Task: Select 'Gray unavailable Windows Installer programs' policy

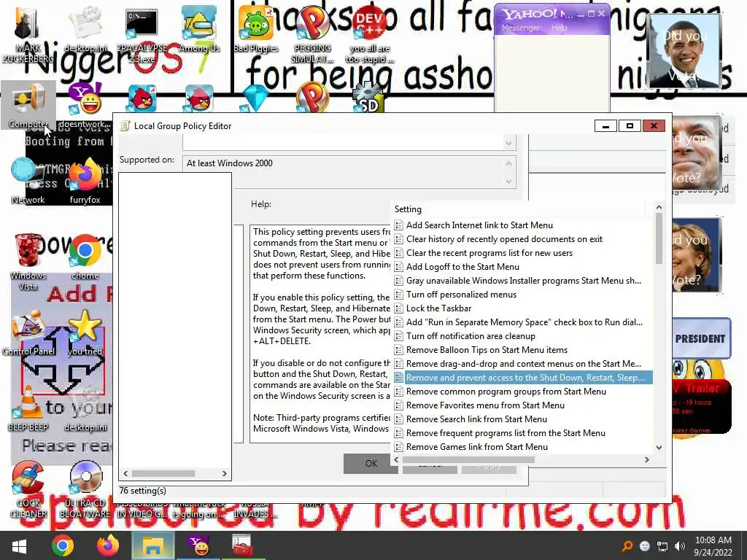Action: tap(524, 281)
